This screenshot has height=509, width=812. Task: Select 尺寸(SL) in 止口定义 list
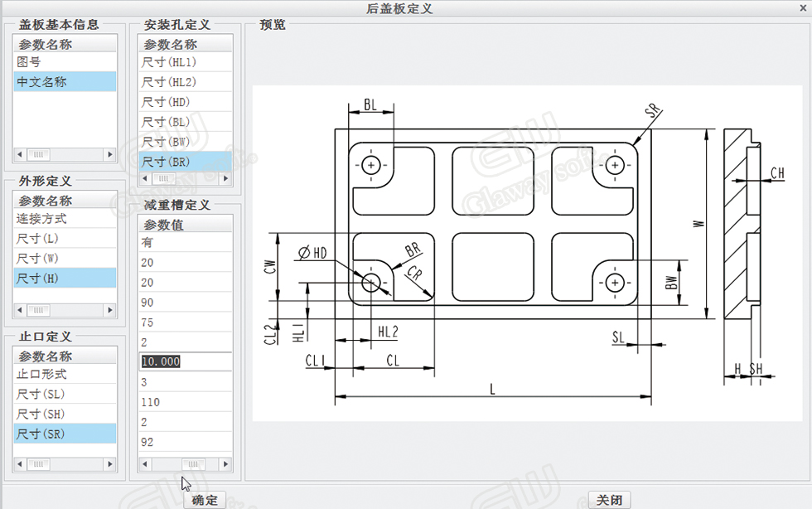pyautogui.click(x=65, y=394)
